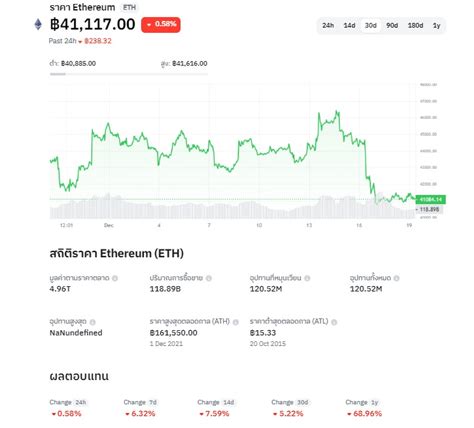The width and height of the screenshot is (474, 428).
Task: Select the 30d chart range
Action: click(x=371, y=25)
